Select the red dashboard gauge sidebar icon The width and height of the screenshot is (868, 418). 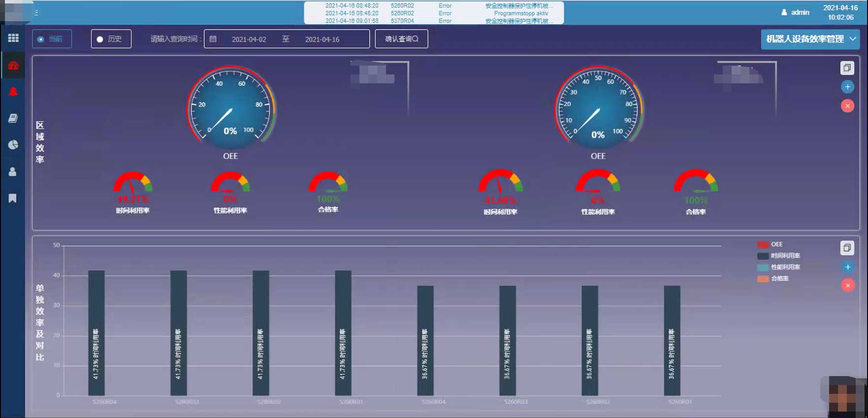coord(13,66)
